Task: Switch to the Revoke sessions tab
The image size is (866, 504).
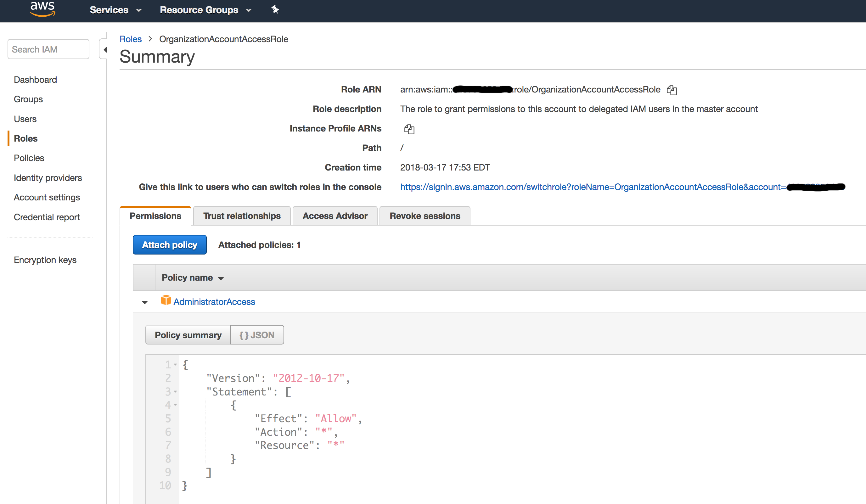Action: click(x=425, y=216)
